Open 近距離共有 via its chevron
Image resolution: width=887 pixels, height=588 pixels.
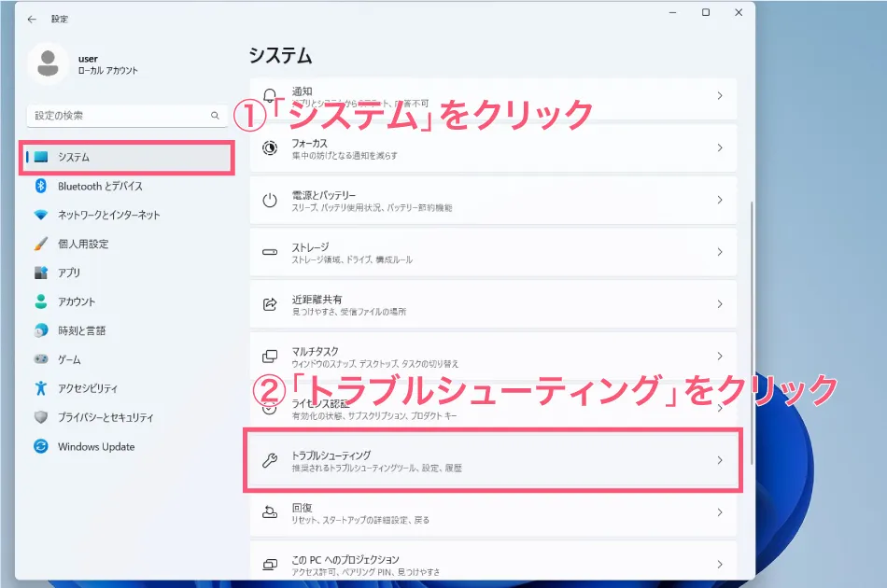click(x=718, y=303)
